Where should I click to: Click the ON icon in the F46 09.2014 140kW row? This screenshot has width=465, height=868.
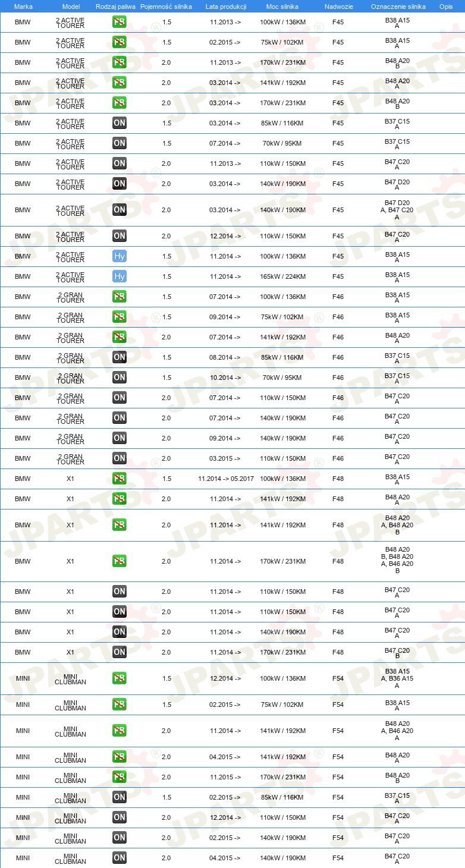[x=120, y=438]
